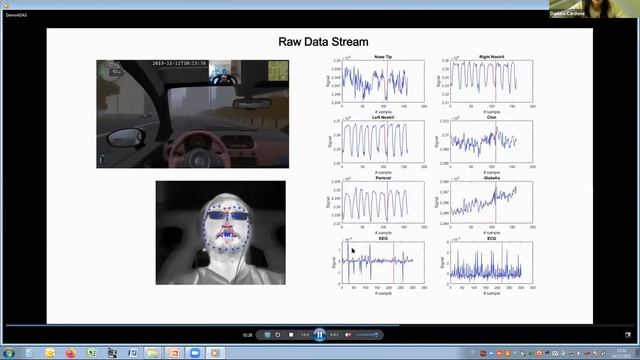Pause the video with the round center button
Image resolution: width=640 pixels, height=360 pixels.
pos(320,335)
